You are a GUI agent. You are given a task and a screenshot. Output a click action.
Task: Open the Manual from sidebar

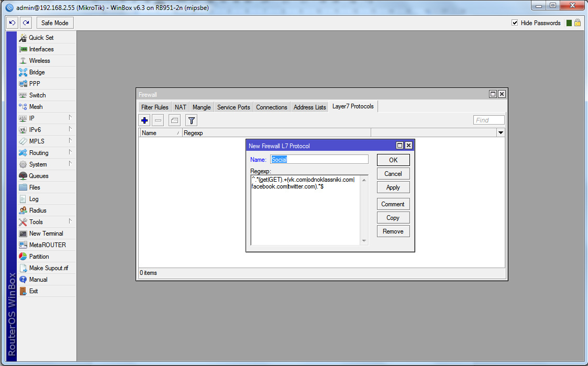(x=47, y=280)
